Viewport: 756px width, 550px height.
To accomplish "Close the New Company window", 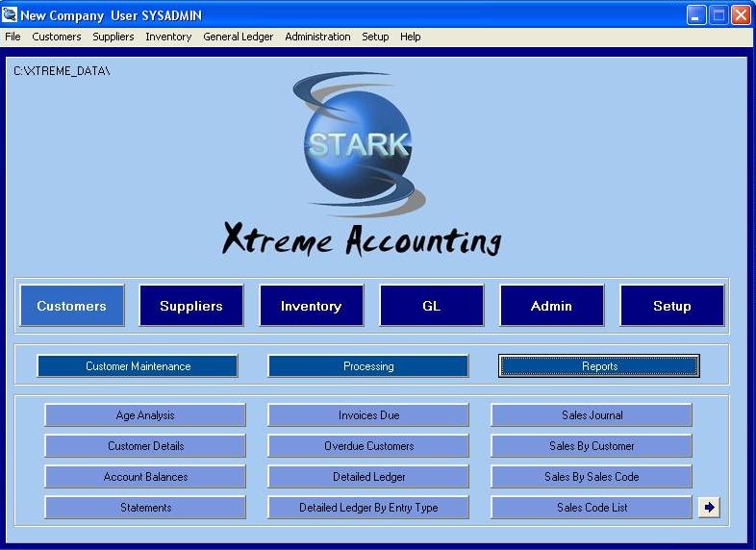I will tap(741, 15).
